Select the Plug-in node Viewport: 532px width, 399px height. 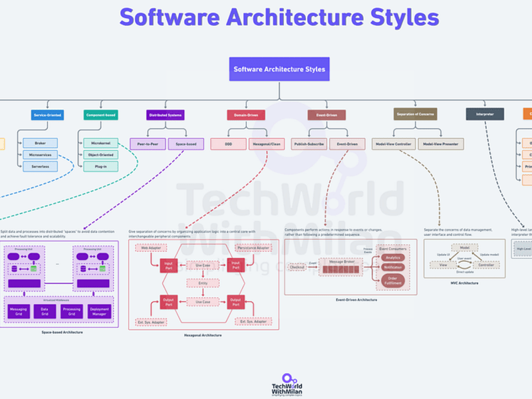click(101, 167)
